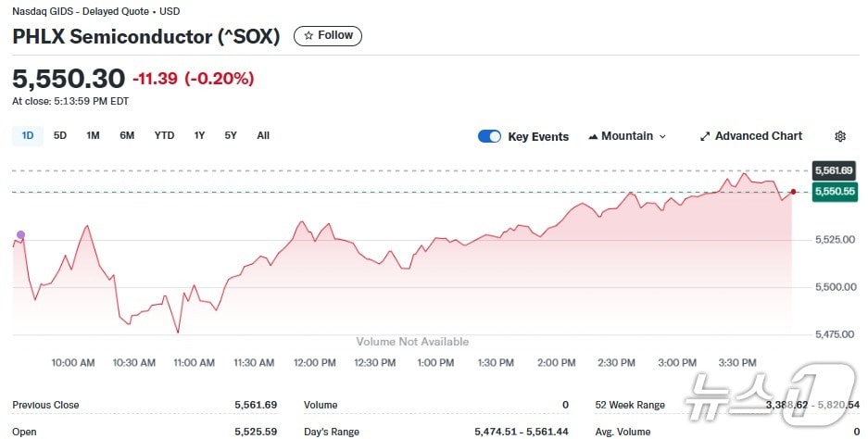The height and width of the screenshot is (439, 868).
Task: Click the Advanced Chart expand arrows icon
Action: [704, 136]
